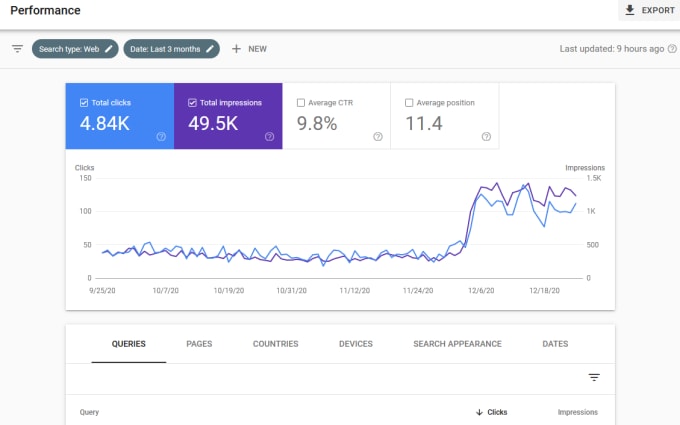Click the 10/7/20 date label on chart
680x425 pixels.
point(166,291)
